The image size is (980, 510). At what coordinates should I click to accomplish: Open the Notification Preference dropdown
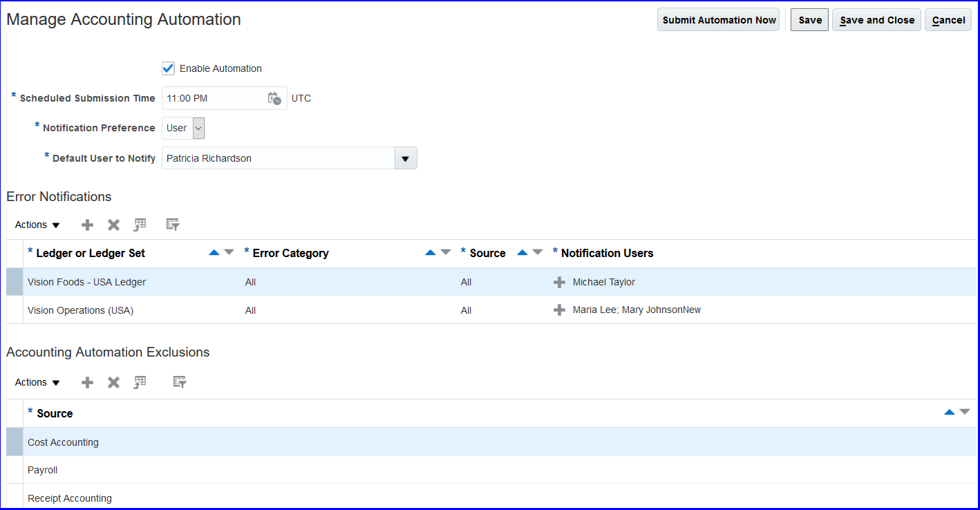tap(198, 128)
